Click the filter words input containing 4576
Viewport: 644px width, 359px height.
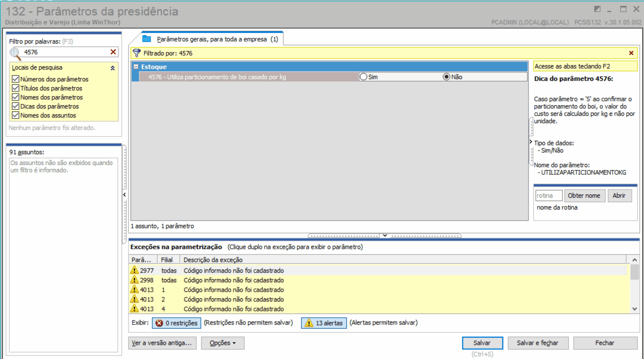click(65, 52)
